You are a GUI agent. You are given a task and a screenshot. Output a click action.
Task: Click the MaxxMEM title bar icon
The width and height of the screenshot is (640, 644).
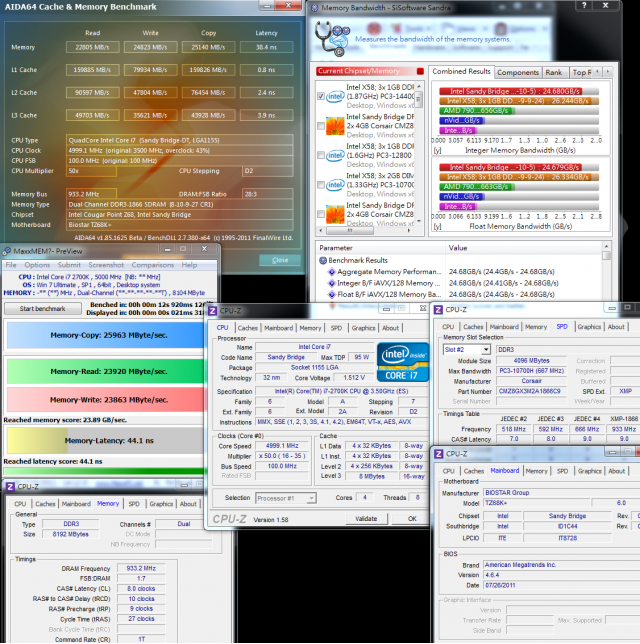pyautogui.click(x=7, y=251)
